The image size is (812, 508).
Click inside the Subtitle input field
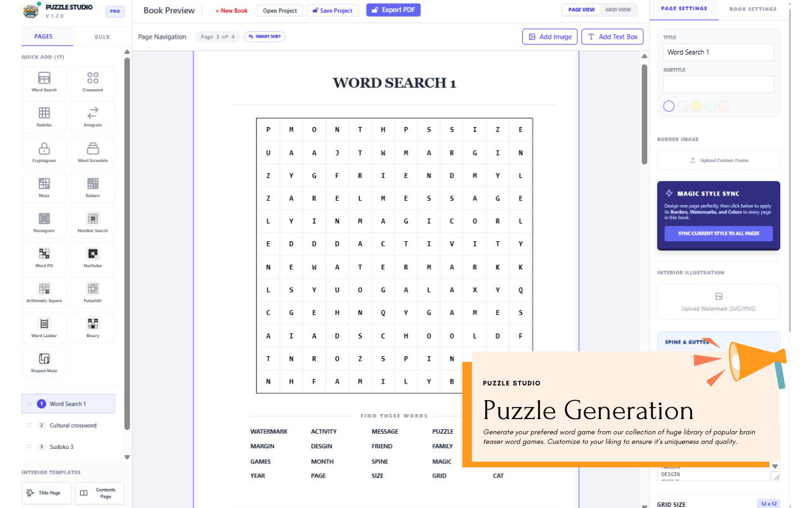718,84
